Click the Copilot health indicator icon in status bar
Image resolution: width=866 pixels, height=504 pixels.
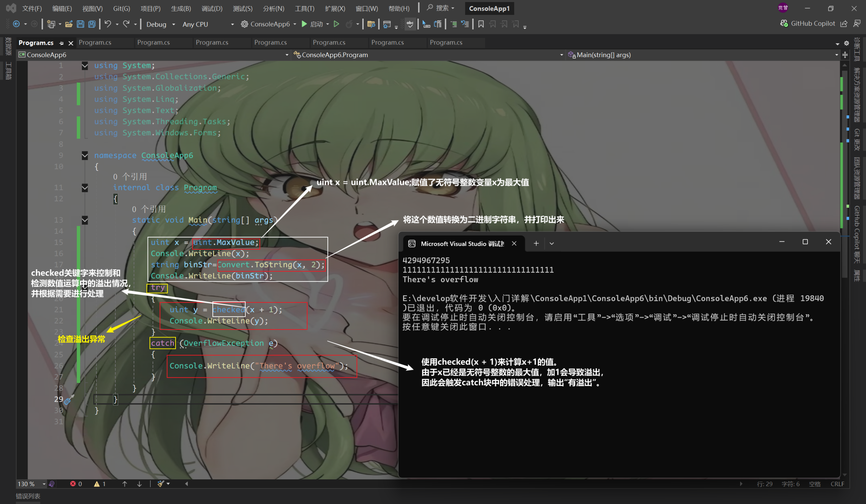point(52,484)
